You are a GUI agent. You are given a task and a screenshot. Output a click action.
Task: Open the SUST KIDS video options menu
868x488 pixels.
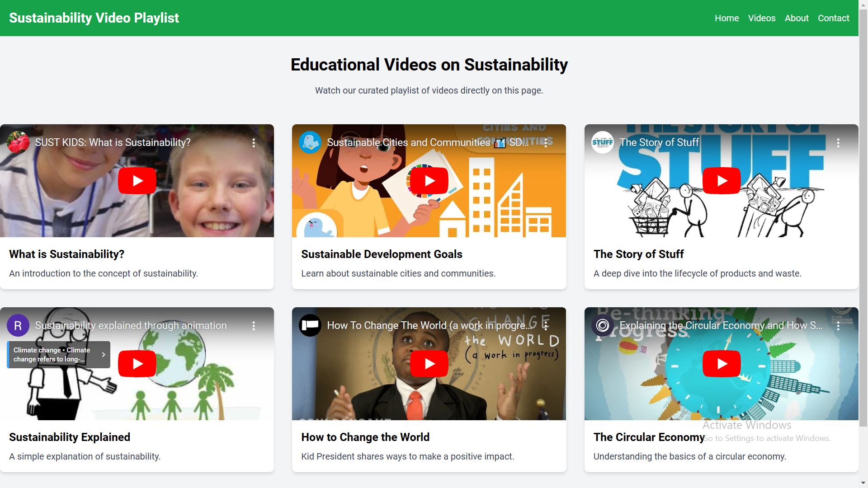point(254,143)
